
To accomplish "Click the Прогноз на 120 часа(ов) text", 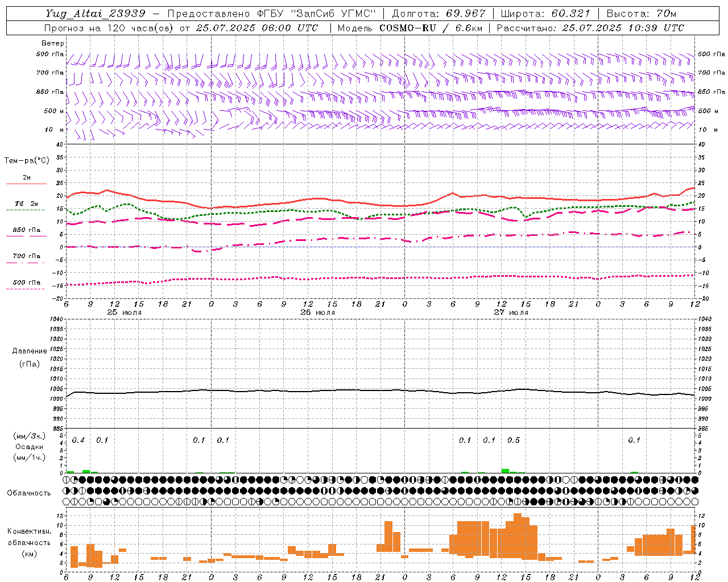I will [x=109, y=28].
